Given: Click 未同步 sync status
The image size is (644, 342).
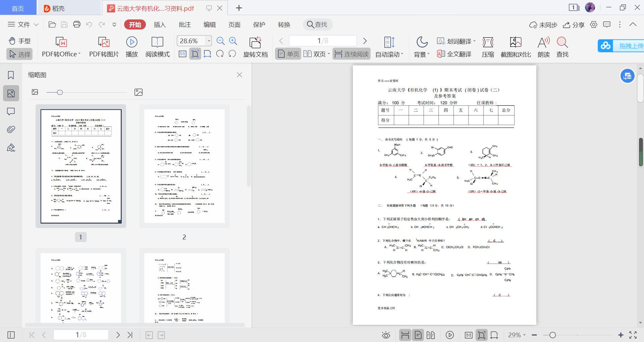Looking at the screenshot, I should coord(543,25).
